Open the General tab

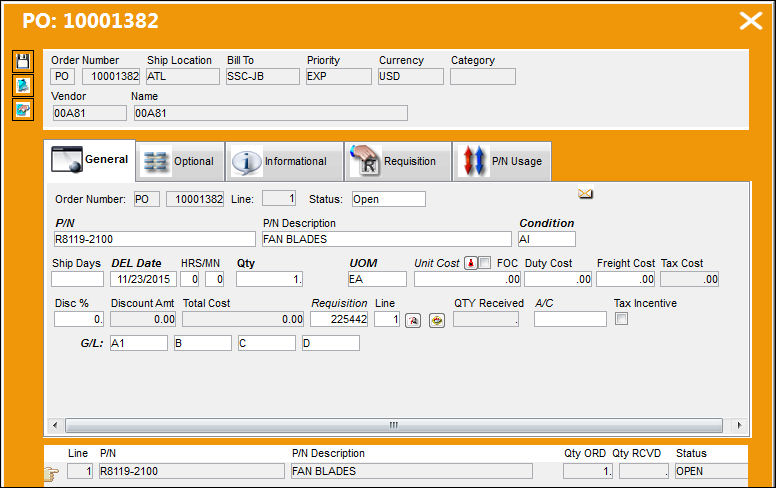90,160
